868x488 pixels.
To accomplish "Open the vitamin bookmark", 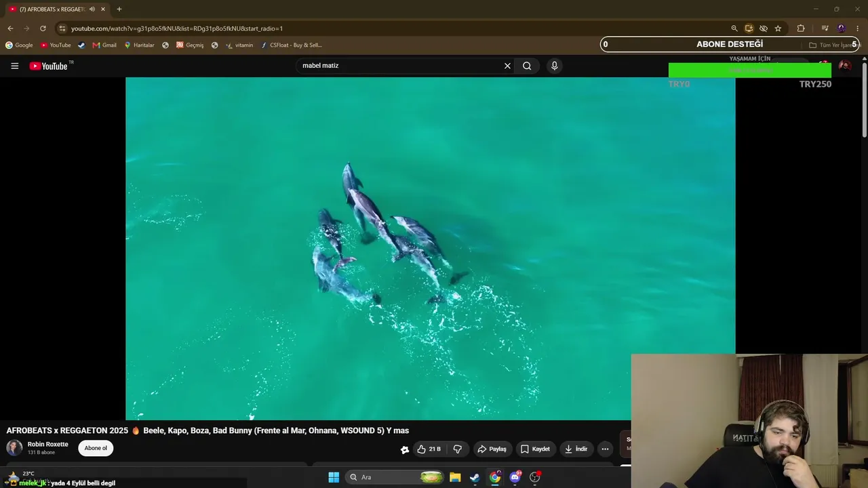I will pyautogui.click(x=239, y=45).
